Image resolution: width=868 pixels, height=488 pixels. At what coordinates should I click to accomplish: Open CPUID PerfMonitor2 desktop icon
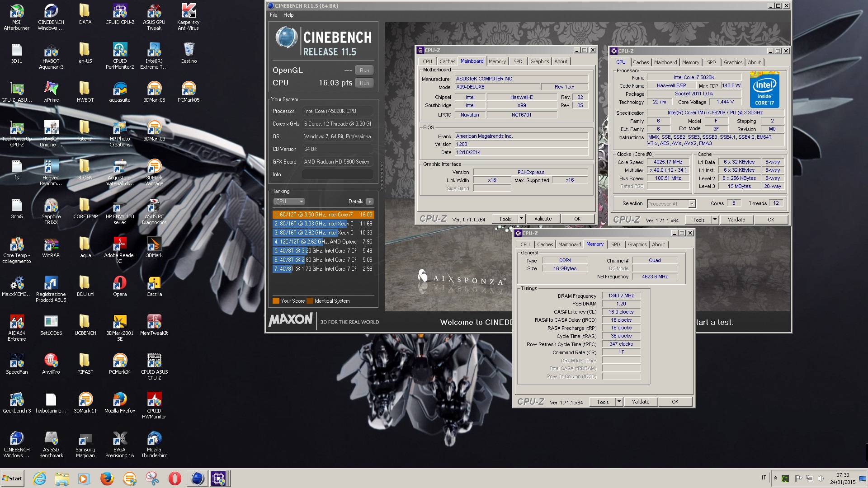pyautogui.click(x=120, y=56)
